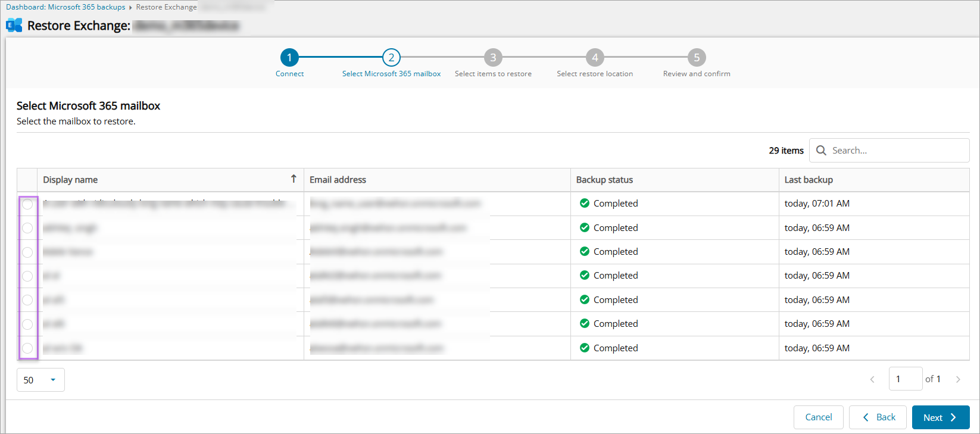The height and width of the screenshot is (434, 980).
Task: Click step 1 Connect circle
Action: click(x=289, y=58)
